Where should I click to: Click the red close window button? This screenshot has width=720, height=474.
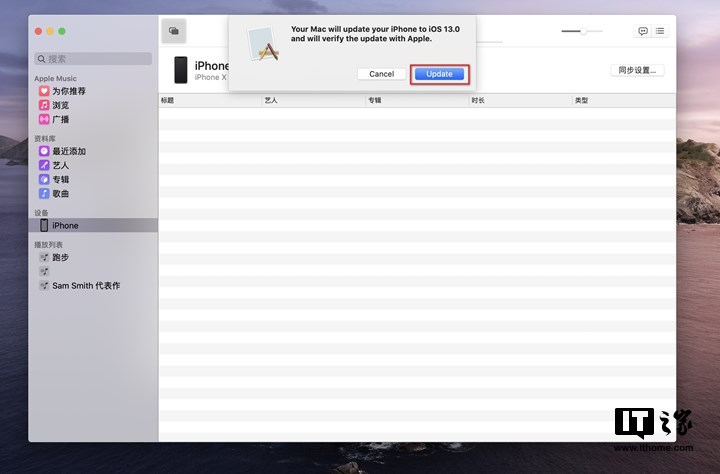(x=39, y=31)
